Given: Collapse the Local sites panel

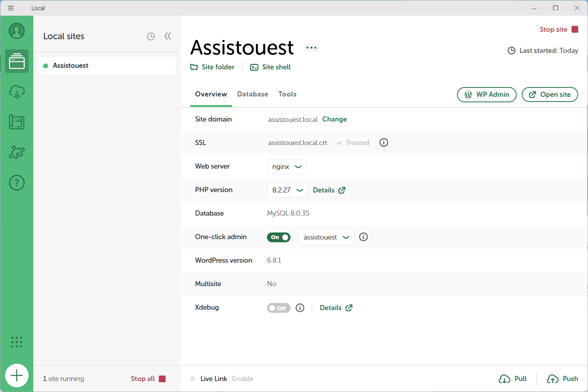Looking at the screenshot, I should 168,36.
